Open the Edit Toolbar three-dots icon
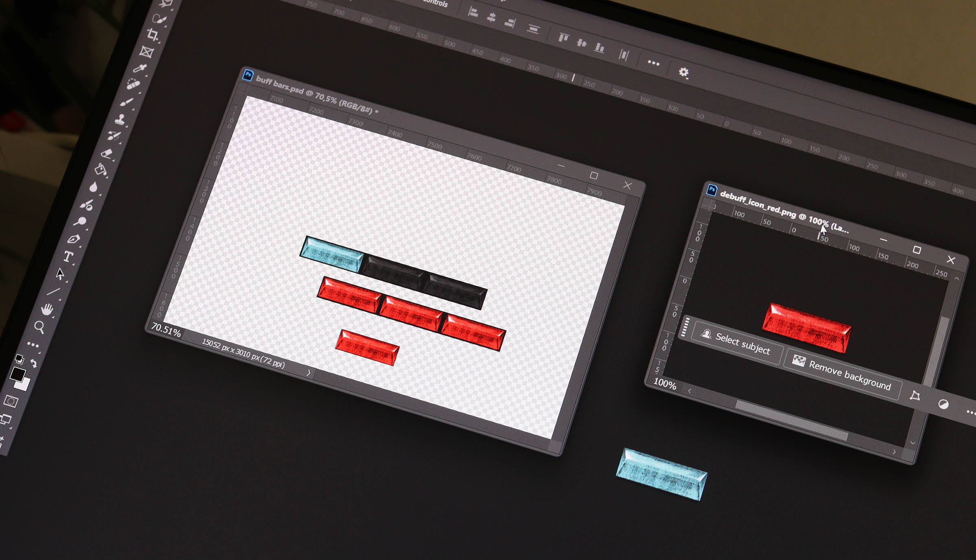The image size is (976, 560). click(33, 345)
